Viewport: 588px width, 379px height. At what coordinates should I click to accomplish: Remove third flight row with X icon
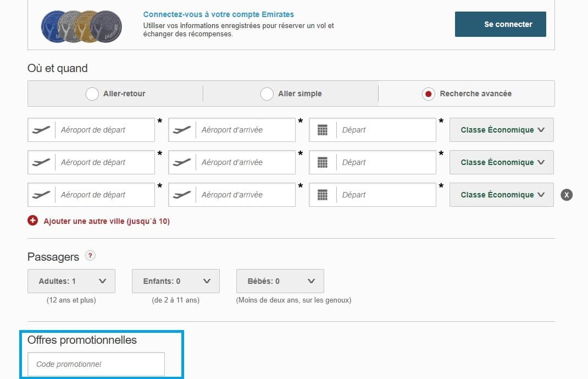tap(567, 195)
